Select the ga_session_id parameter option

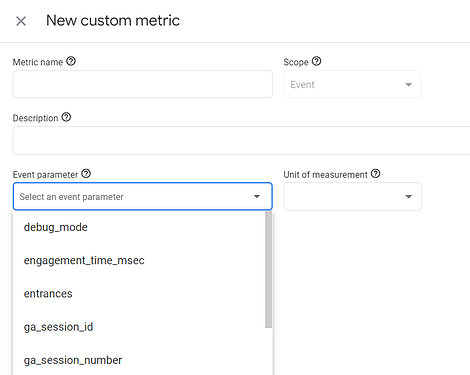click(x=139, y=327)
